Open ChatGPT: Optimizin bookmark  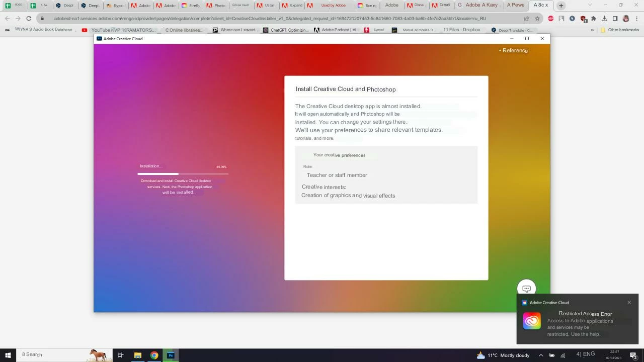[286, 30]
